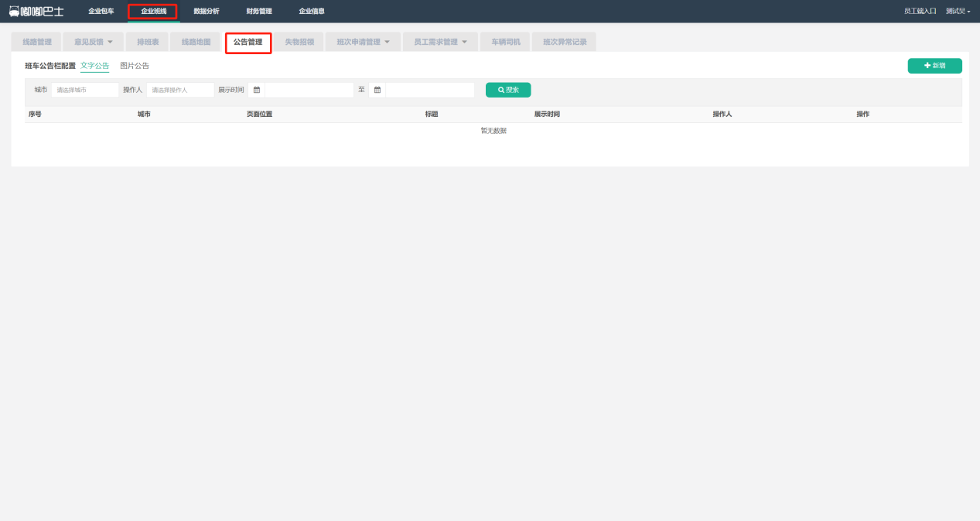Click the end date input after 至
980x521 pixels.
429,90
